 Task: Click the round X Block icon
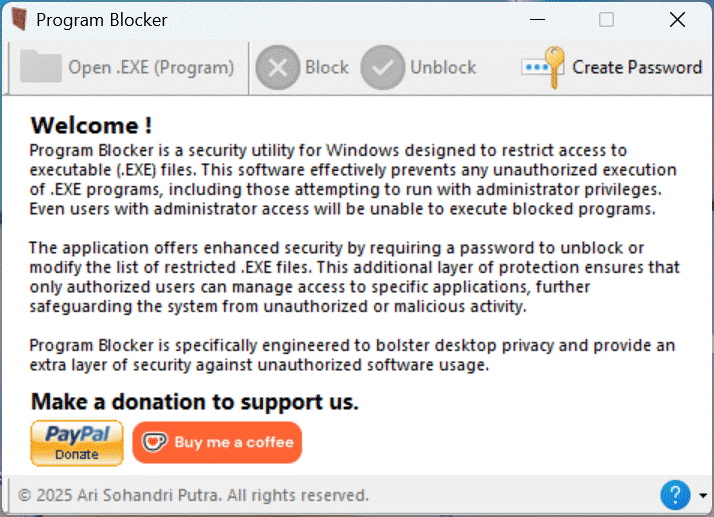pyautogui.click(x=277, y=68)
